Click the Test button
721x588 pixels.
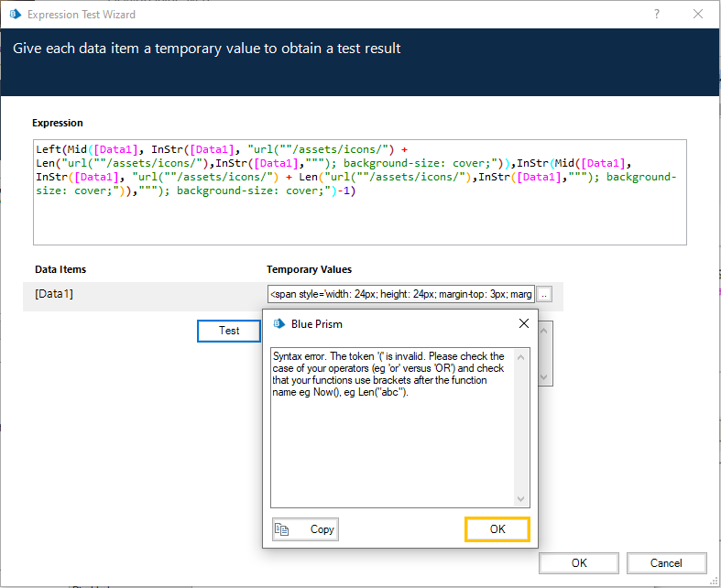(x=229, y=331)
